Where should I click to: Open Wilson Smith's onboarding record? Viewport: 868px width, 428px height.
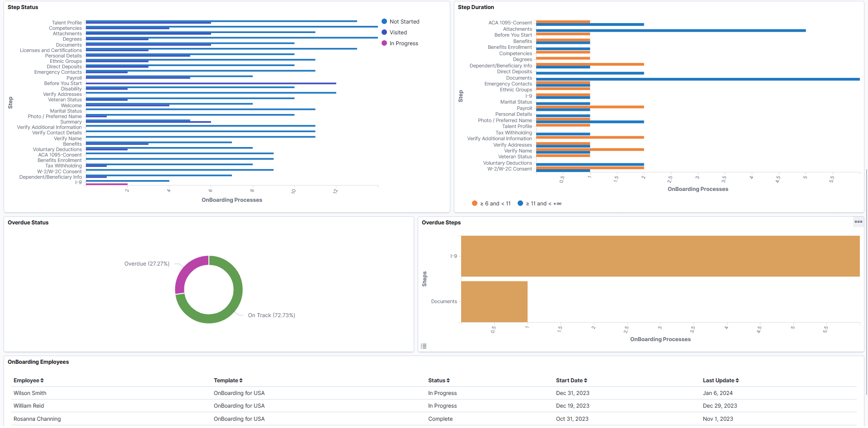coord(30,393)
